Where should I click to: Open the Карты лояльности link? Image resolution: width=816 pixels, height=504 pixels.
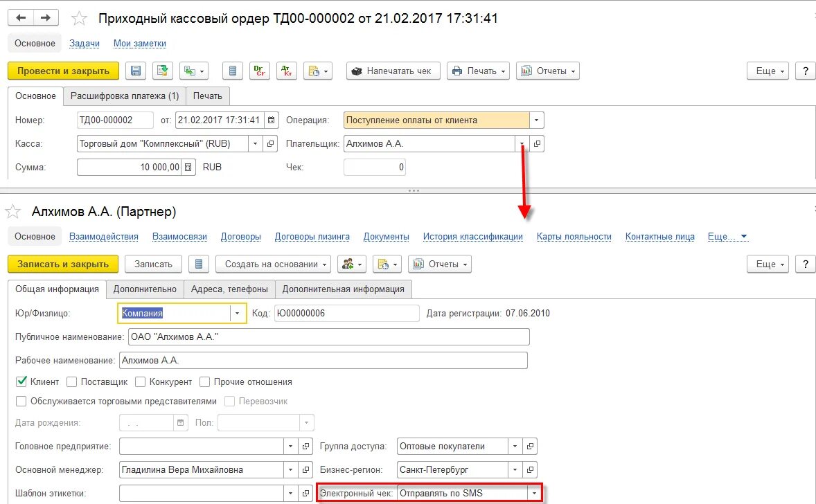click(x=574, y=237)
